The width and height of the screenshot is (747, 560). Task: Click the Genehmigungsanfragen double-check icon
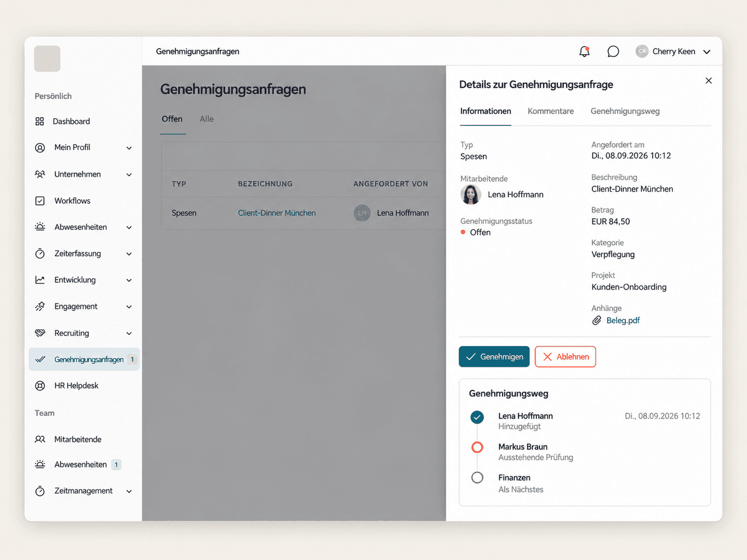point(40,359)
